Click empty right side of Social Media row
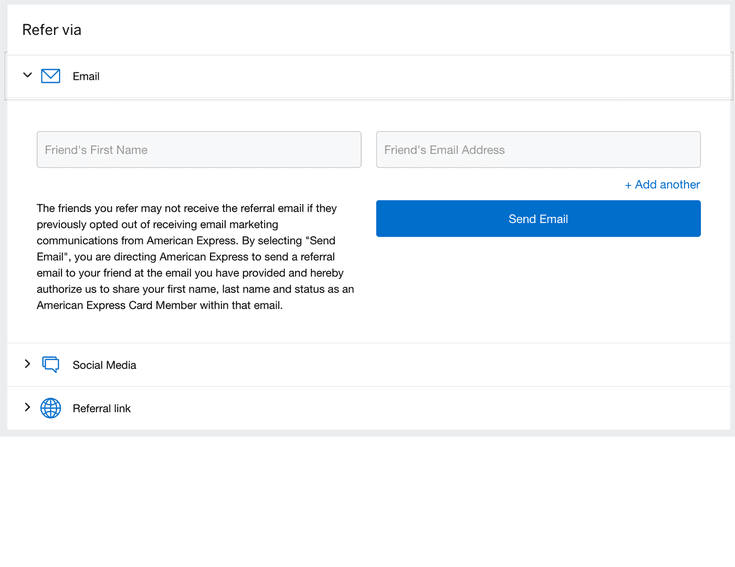The width and height of the screenshot is (735, 567). pos(500,365)
